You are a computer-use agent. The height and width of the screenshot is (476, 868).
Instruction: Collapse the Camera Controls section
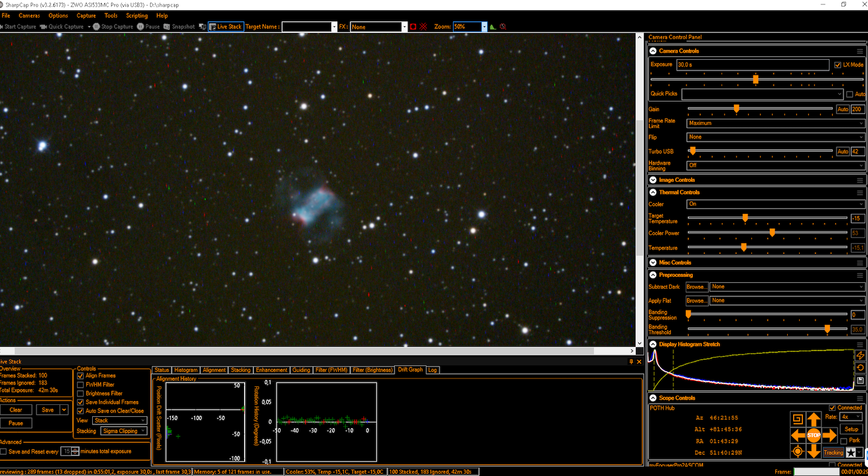pos(653,51)
